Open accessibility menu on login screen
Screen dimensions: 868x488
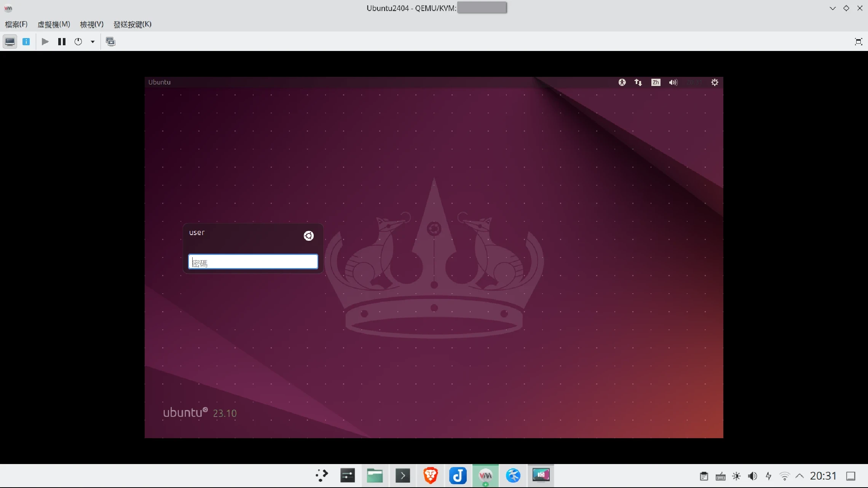click(x=622, y=82)
